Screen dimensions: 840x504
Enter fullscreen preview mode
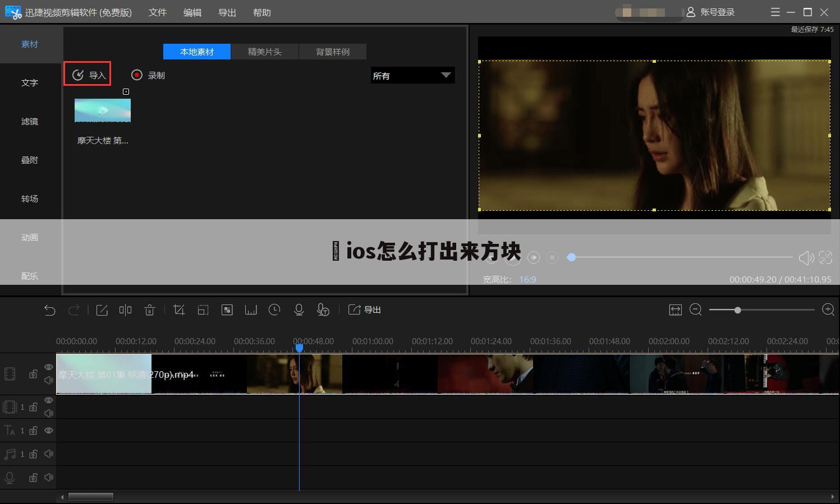pos(825,257)
